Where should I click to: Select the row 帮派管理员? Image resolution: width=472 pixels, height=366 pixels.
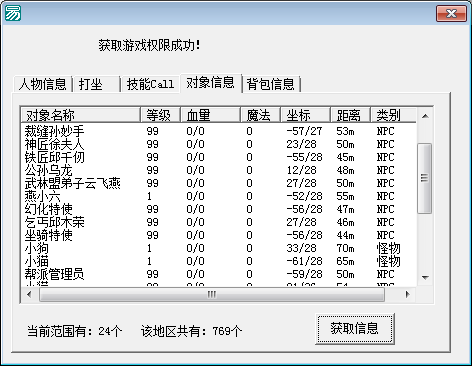point(219,274)
